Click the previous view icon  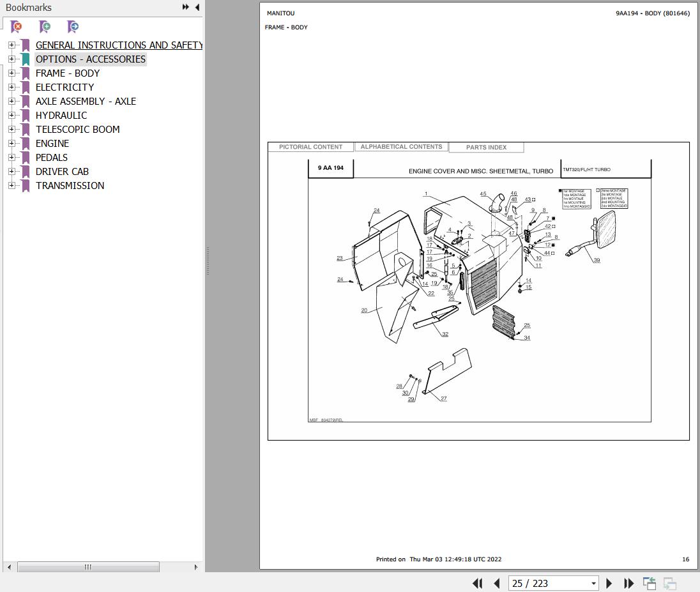[650, 583]
